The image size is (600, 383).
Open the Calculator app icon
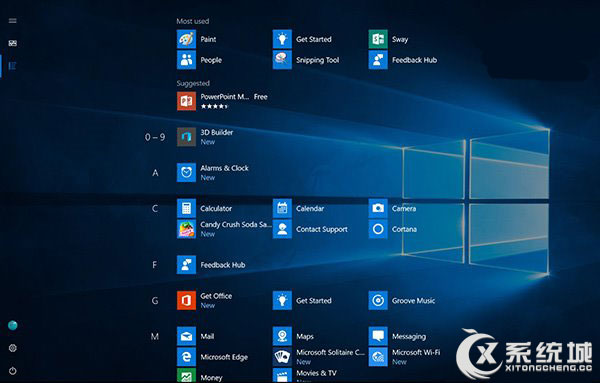pyautogui.click(x=186, y=209)
